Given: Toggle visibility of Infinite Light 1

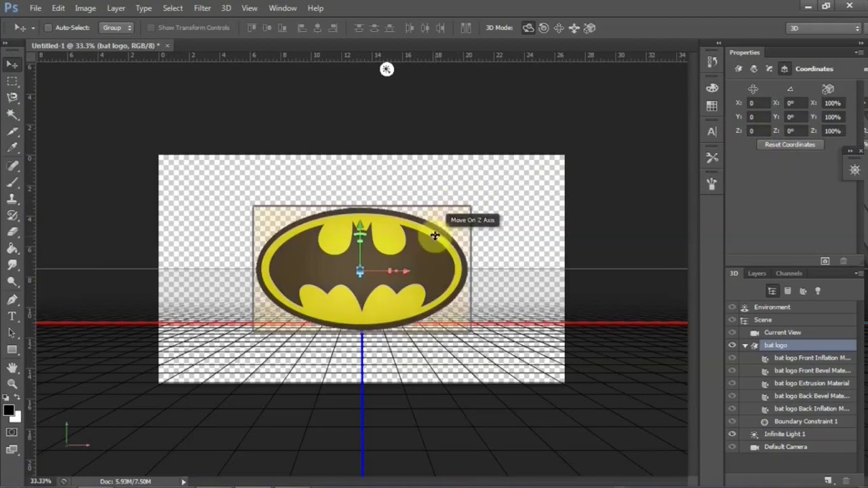Looking at the screenshot, I should point(732,434).
